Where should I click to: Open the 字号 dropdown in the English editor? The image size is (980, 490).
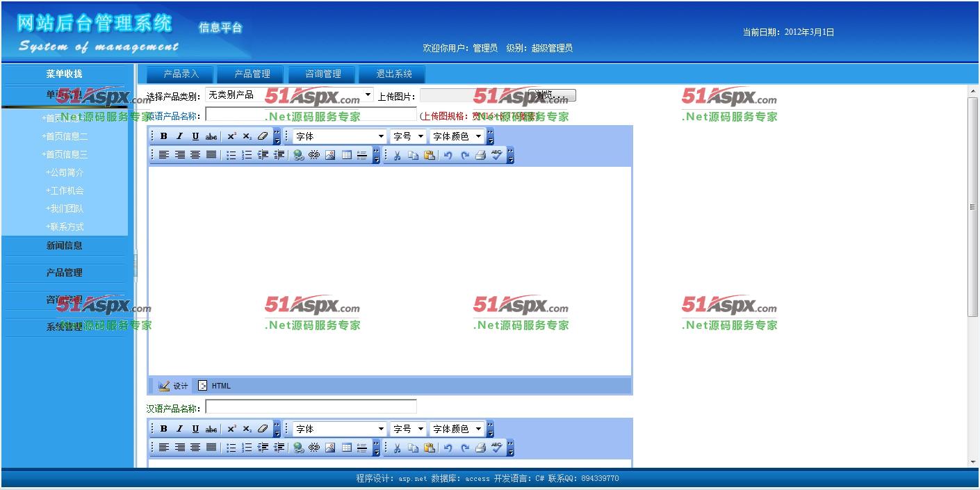click(408, 136)
